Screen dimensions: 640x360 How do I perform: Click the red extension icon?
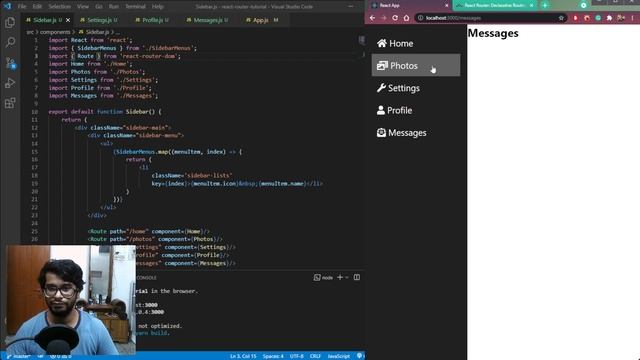coord(576,18)
